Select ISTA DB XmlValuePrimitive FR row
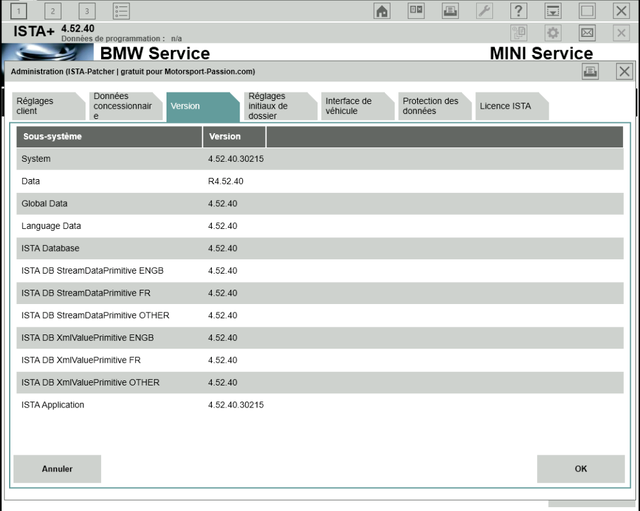This screenshot has height=511, width=640. pos(320,360)
